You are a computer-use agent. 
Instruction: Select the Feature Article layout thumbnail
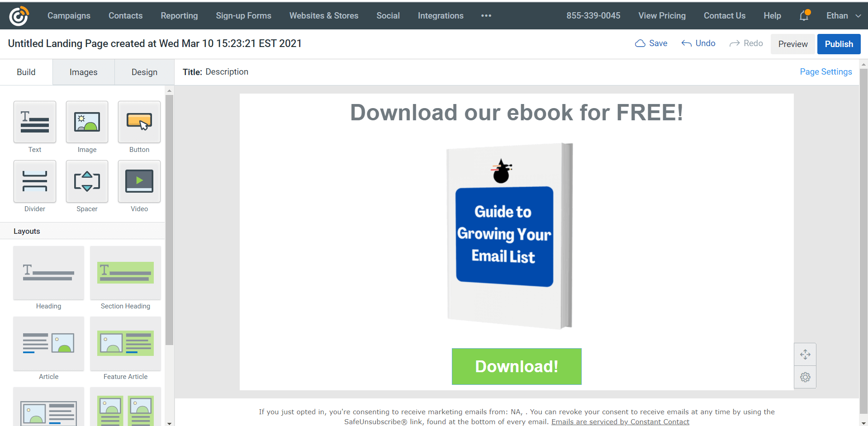click(125, 344)
